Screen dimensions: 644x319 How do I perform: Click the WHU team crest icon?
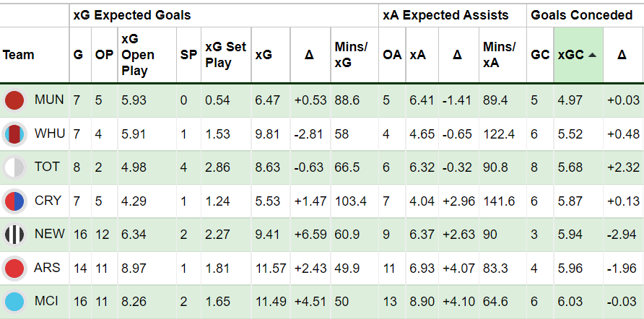click(x=14, y=134)
